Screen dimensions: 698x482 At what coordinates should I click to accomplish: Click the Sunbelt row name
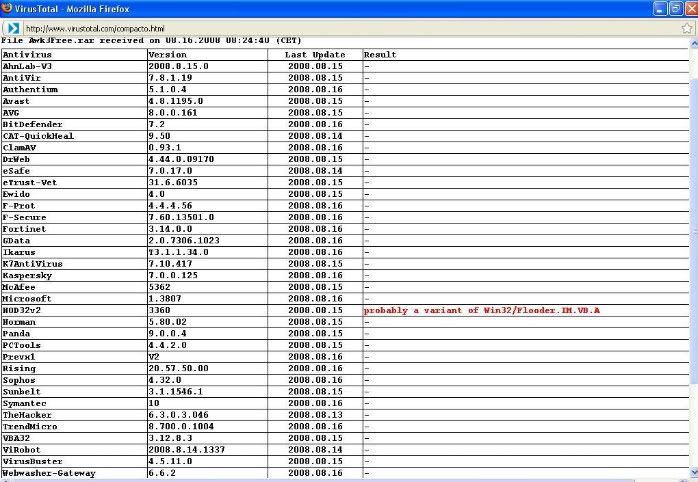pyautogui.click(x=21, y=392)
